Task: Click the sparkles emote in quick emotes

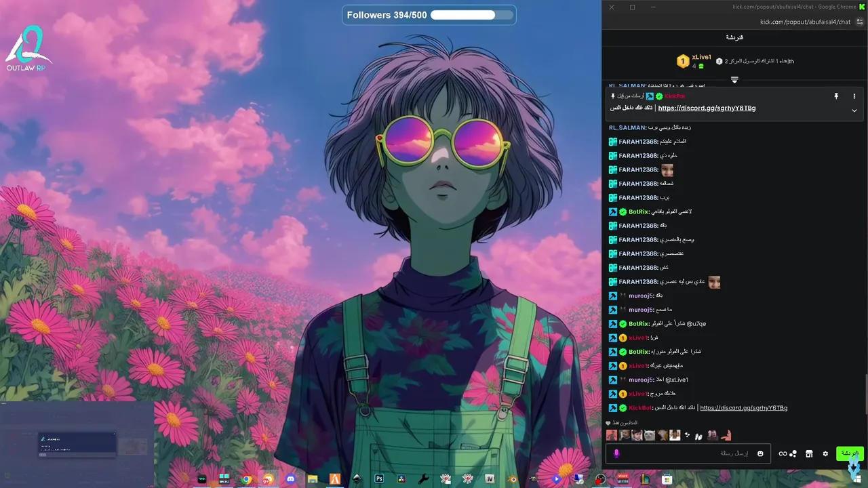Action: [687, 435]
